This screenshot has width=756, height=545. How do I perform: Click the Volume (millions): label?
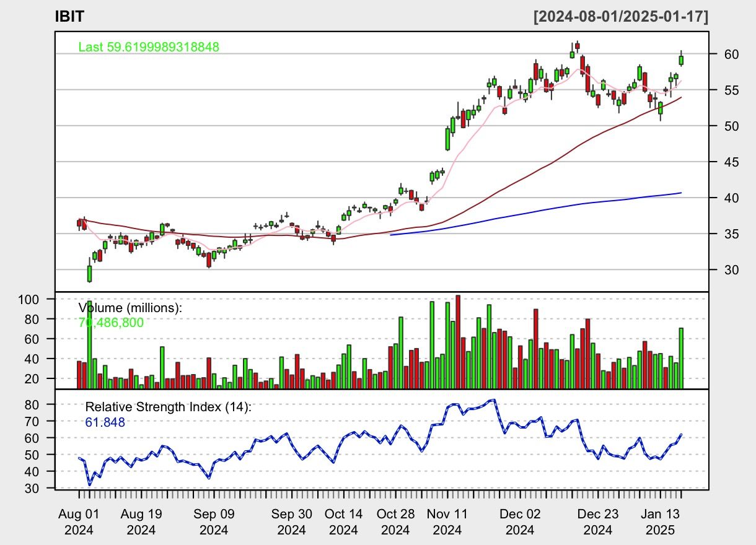coord(130,308)
